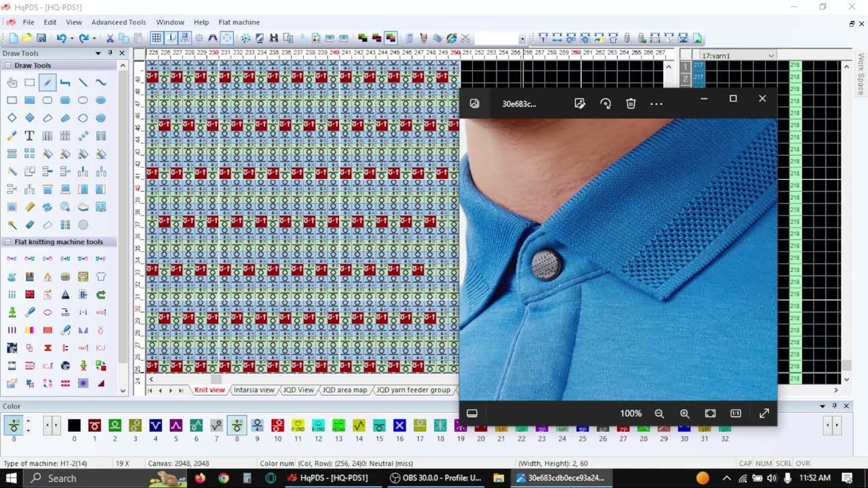Select black color swatch number 0

pos(74,426)
